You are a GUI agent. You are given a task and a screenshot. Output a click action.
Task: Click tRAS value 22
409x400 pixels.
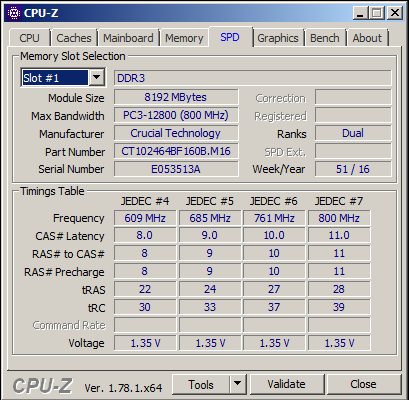(145, 289)
